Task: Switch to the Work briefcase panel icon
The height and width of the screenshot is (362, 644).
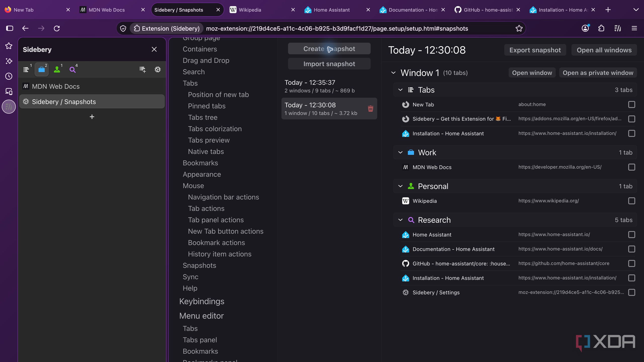Action: [x=42, y=69]
